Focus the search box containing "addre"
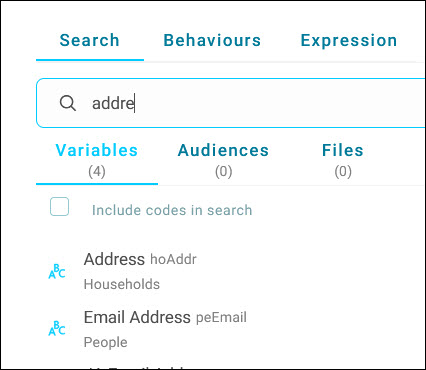This screenshot has width=426, height=370. point(231,103)
